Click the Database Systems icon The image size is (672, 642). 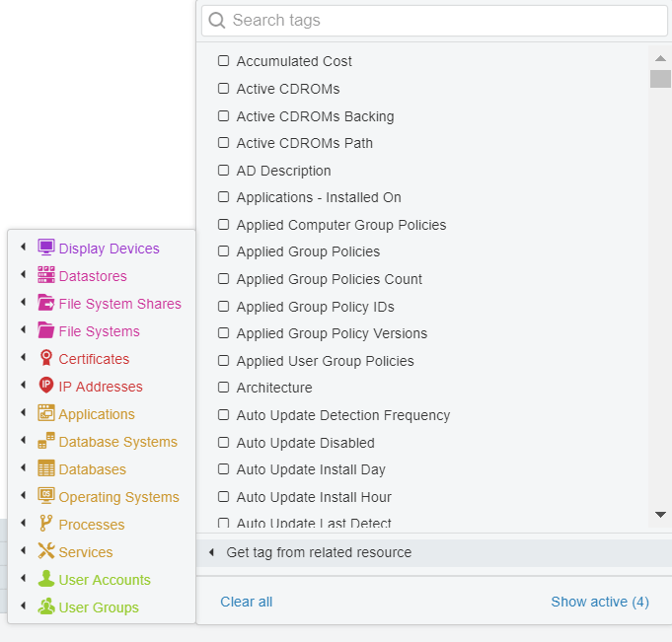45,441
